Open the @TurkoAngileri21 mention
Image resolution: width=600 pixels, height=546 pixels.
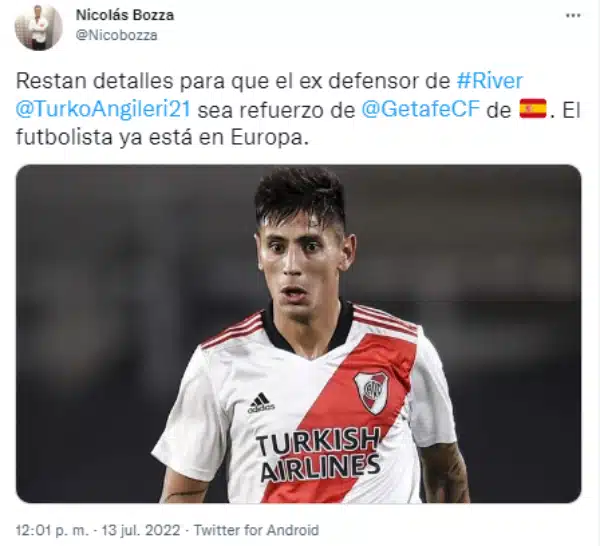(103, 110)
